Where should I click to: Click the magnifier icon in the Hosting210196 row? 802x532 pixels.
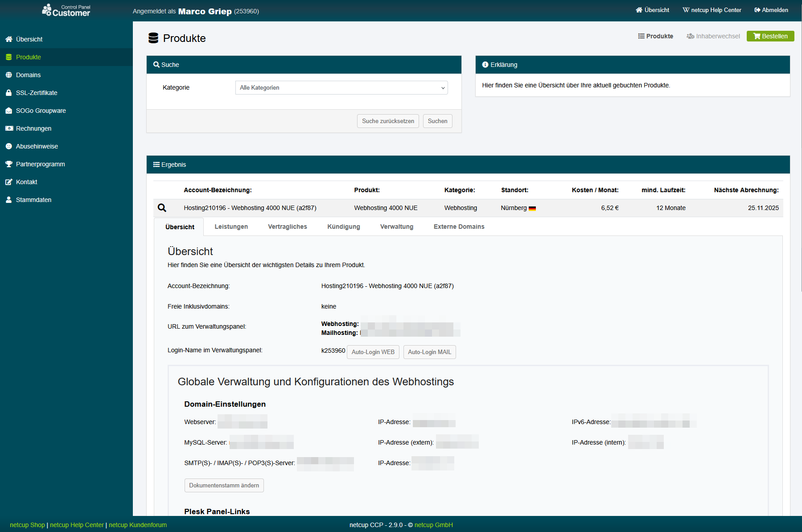(162, 208)
